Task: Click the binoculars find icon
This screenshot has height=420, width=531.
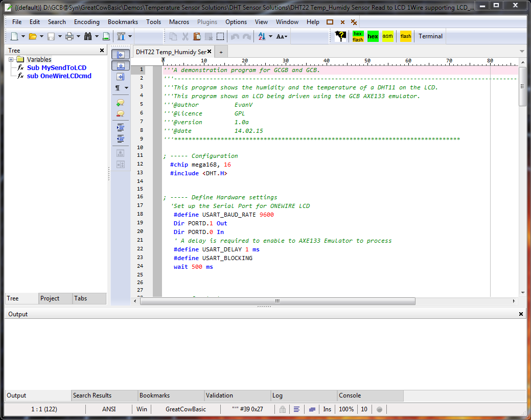Action: 88,36
